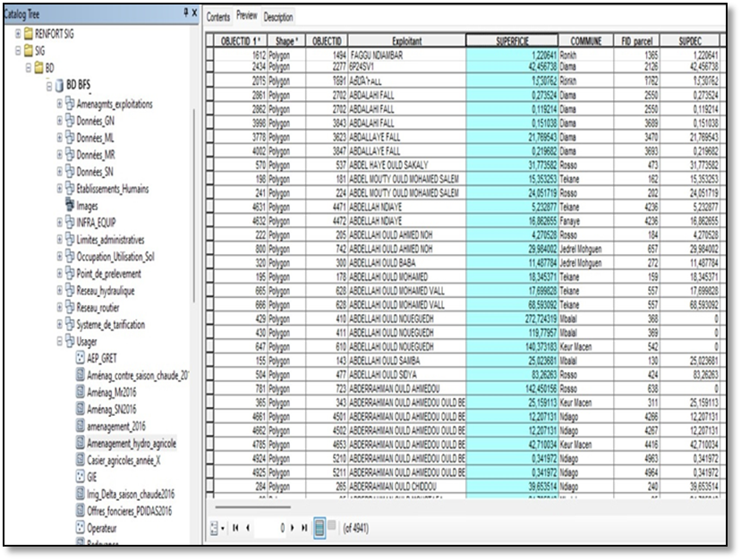Expand the Reseau_hydraulique dataset

[x=60, y=290]
